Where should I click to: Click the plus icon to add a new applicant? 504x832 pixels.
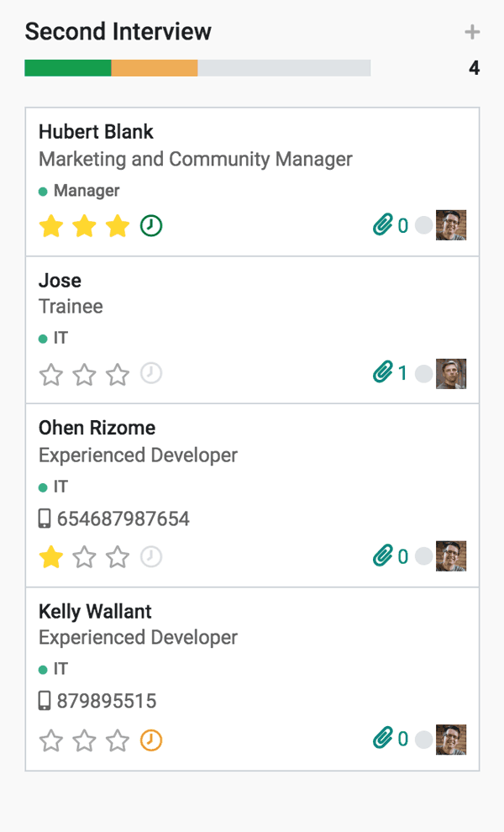pyautogui.click(x=472, y=32)
